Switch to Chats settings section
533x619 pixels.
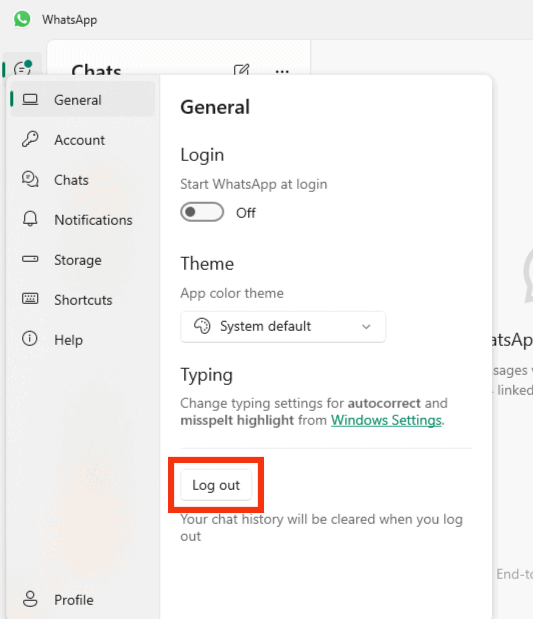[83, 180]
